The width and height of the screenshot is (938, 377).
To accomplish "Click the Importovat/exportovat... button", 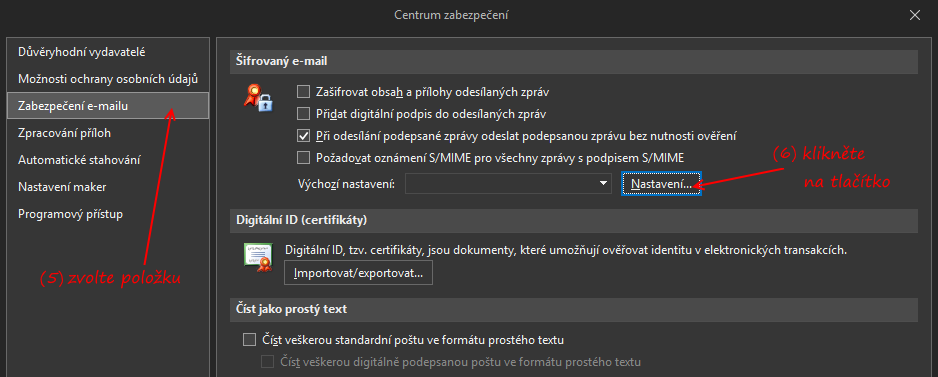I will click(358, 273).
